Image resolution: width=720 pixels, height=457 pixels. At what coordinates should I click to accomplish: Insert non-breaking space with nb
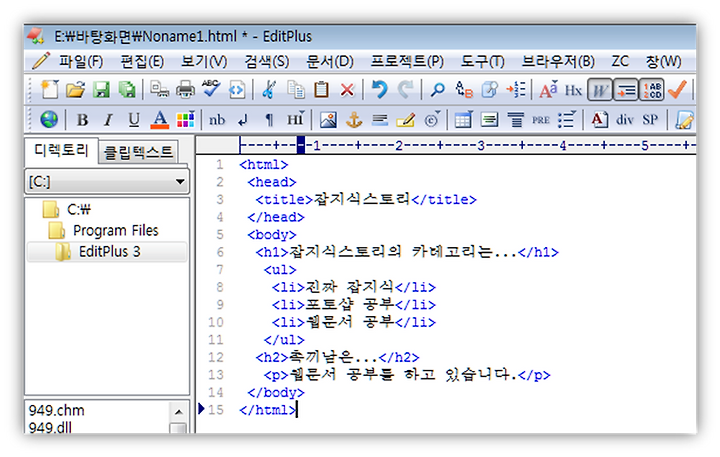click(x=217, y=120)
